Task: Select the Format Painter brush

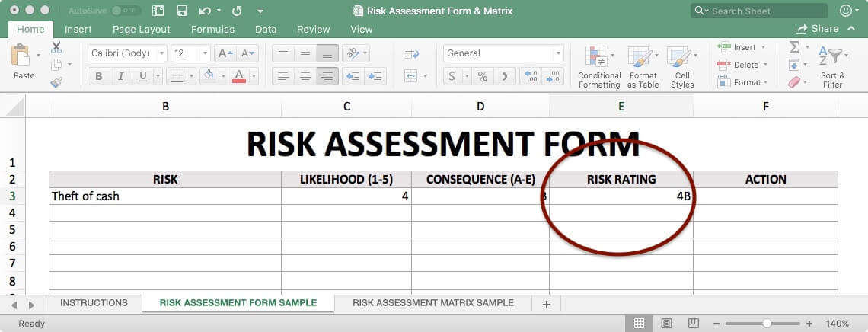Action: coord(56,82)
